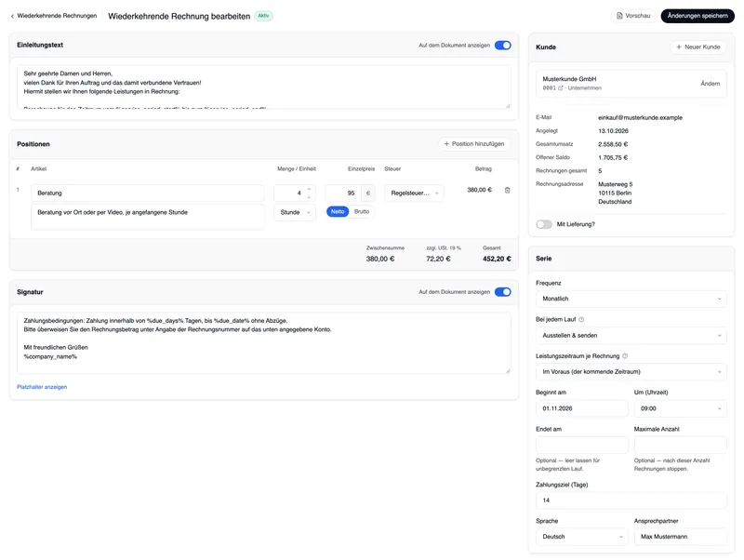Click the Zahlungsziel (Tage) field
Screen dimensions: 744x560
pyautogui.click(x=631, y=500)
